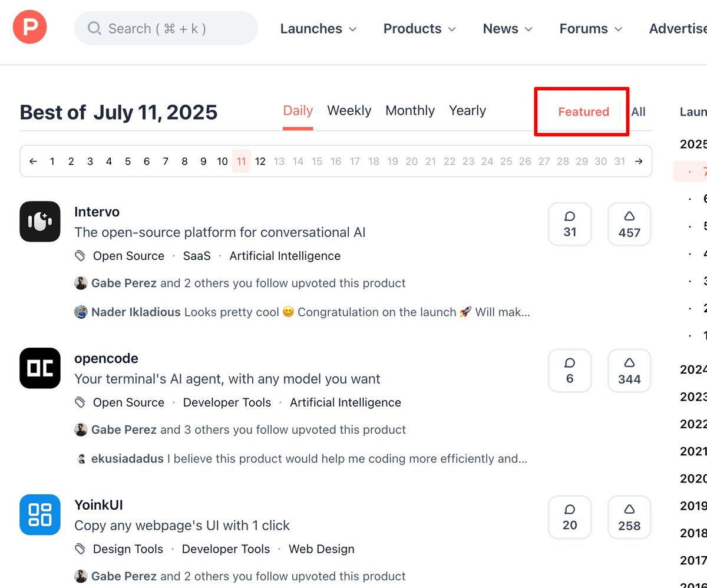Expand the Launches menu
The height and width of the screenshot is (588, 707).
point(318,29)
